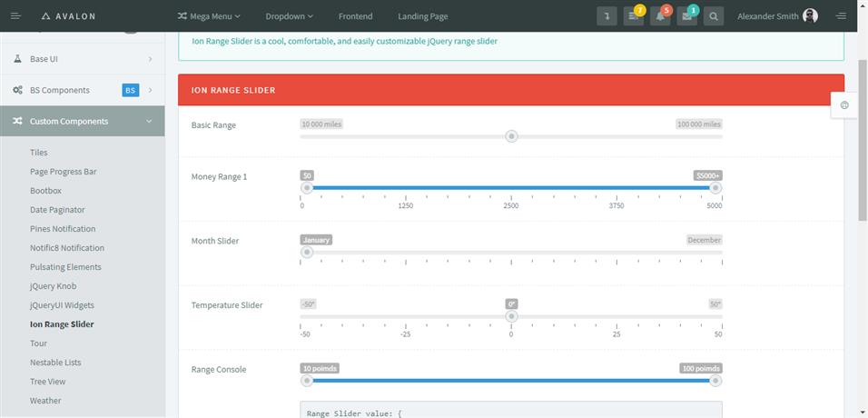Click the Range Console left handle
This screenshot has height=418, width=868.
307,381
